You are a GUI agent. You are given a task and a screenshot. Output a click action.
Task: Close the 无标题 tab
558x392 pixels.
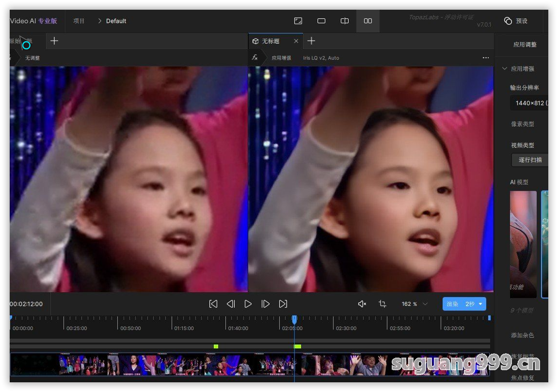pos(296,41)
